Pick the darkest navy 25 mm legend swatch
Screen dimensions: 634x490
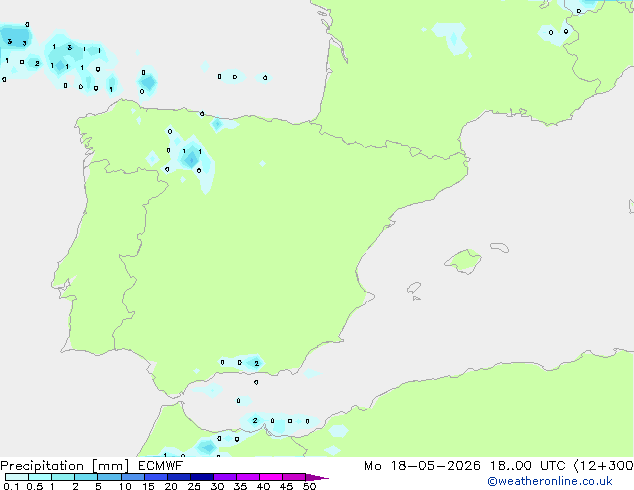pos(202,477)
